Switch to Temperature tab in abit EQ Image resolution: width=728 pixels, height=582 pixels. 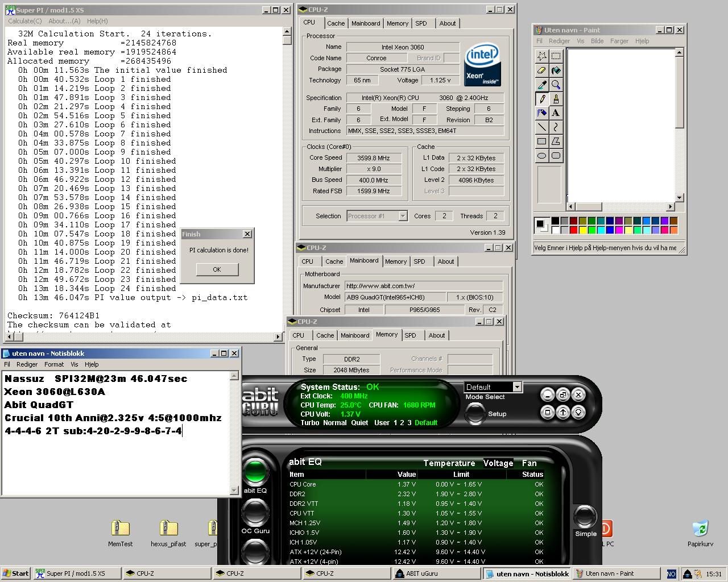(x=449, y=463)
